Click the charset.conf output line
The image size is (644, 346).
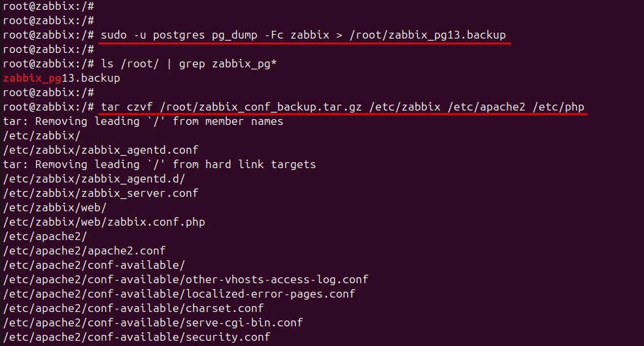tap(133, 308)
